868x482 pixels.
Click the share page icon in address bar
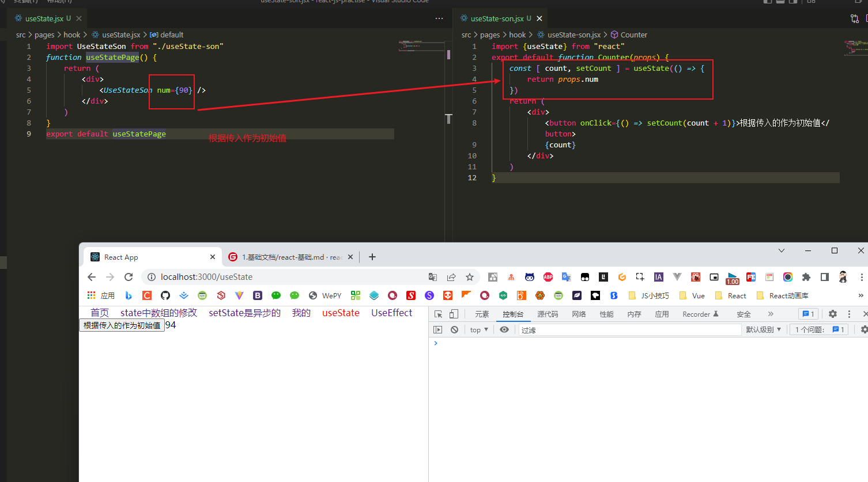pyautogui.click(x=451, y=277)
